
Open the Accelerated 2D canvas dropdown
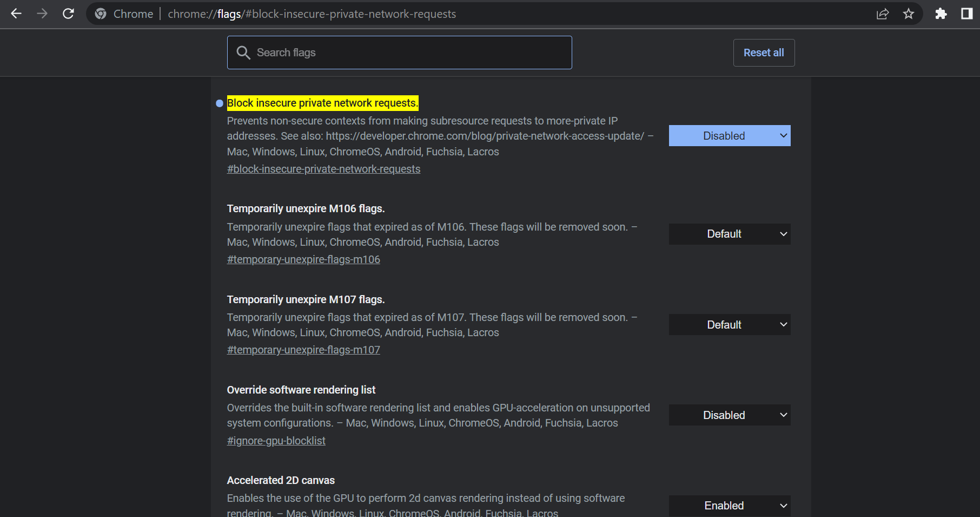pyautogui.click(x=730, y=506)
